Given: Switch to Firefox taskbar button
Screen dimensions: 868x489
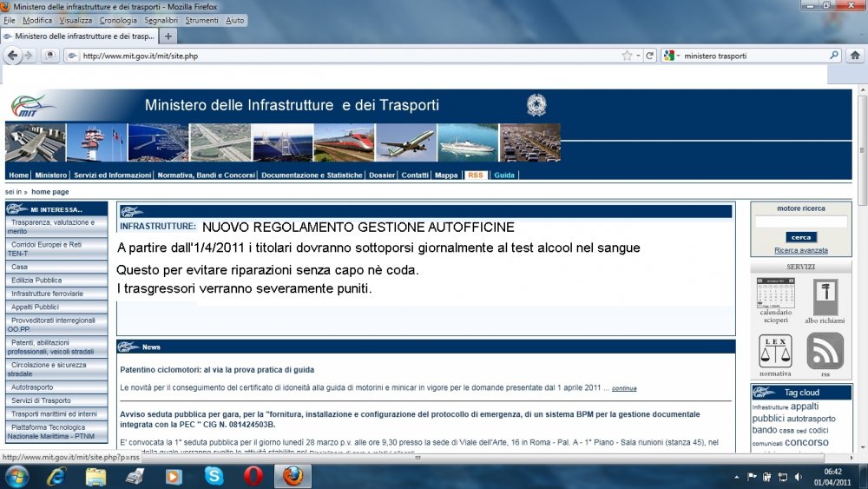Looking at the screenshot, I should 293,476.
